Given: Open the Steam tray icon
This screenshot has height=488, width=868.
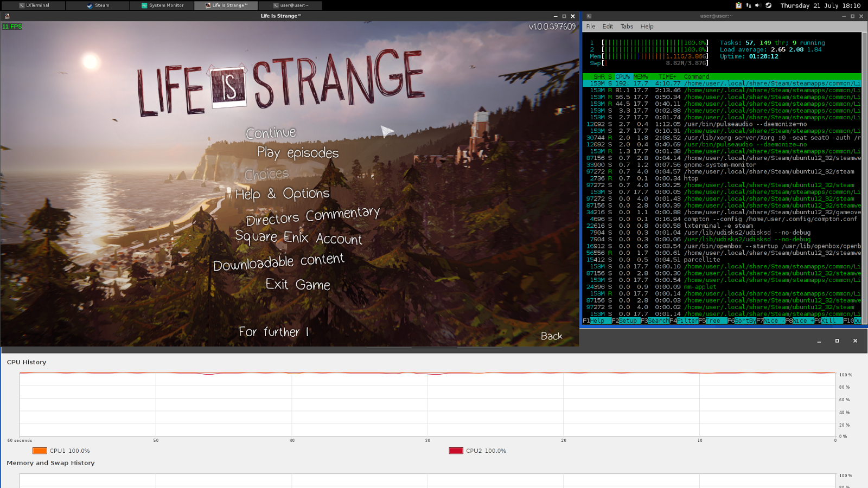Looking at the screenshot, I should click(x=768, y=5).
